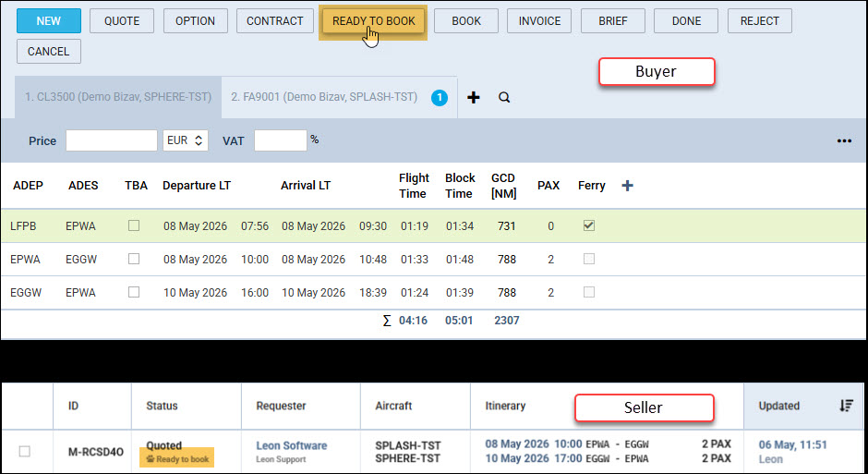
Task: Set status to BRIEF
Action: point(613,21)
